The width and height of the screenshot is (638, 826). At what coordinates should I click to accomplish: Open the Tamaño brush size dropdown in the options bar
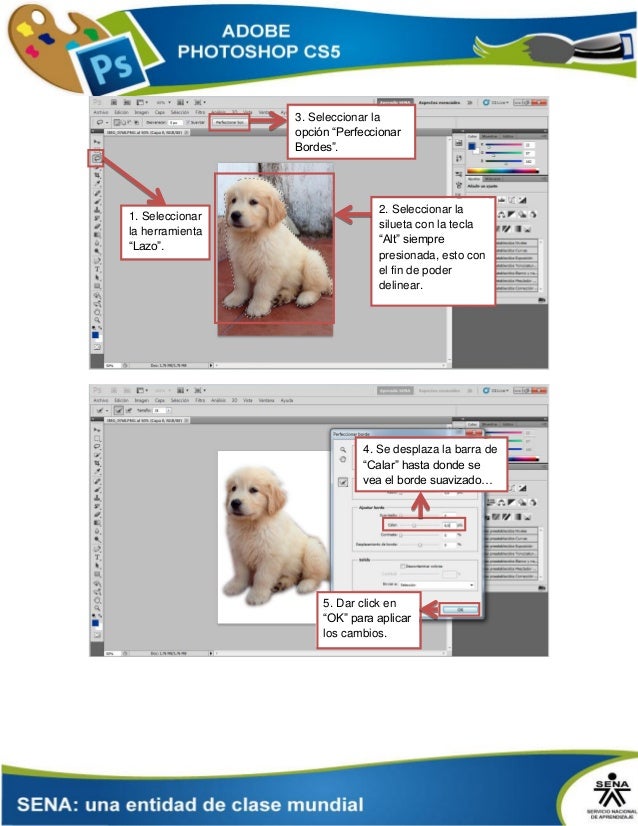(169, 410)
